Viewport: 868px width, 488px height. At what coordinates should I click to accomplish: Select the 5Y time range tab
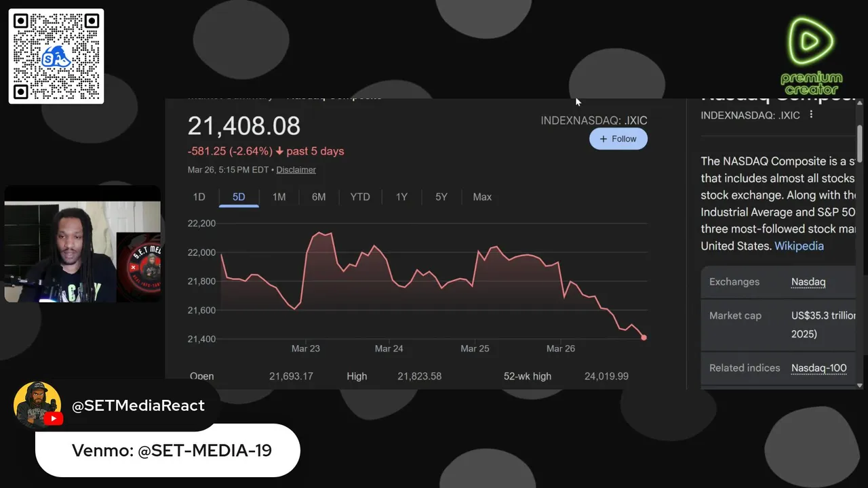coord(441,197)
